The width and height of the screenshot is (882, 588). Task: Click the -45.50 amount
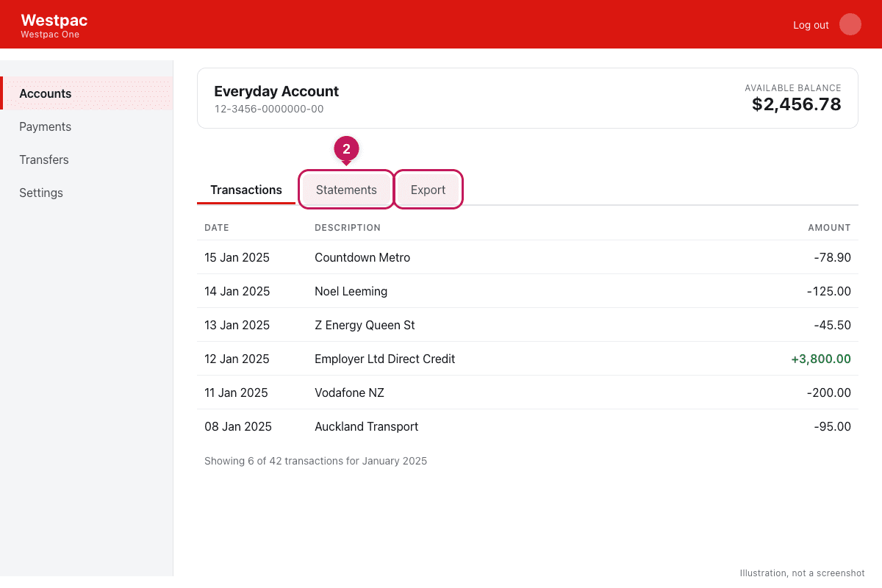832,325
